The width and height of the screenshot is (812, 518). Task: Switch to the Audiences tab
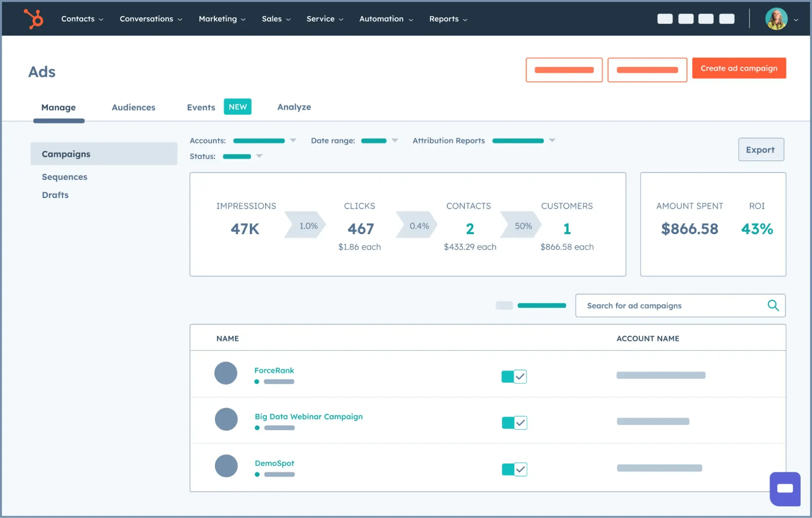(x=133, y=107)
